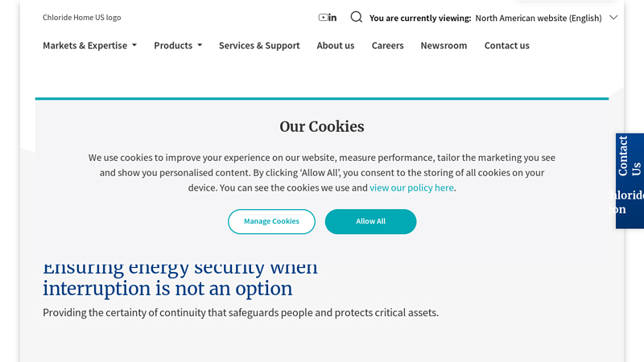
Task: Open the side Contact Us tab
Action: 630,156
